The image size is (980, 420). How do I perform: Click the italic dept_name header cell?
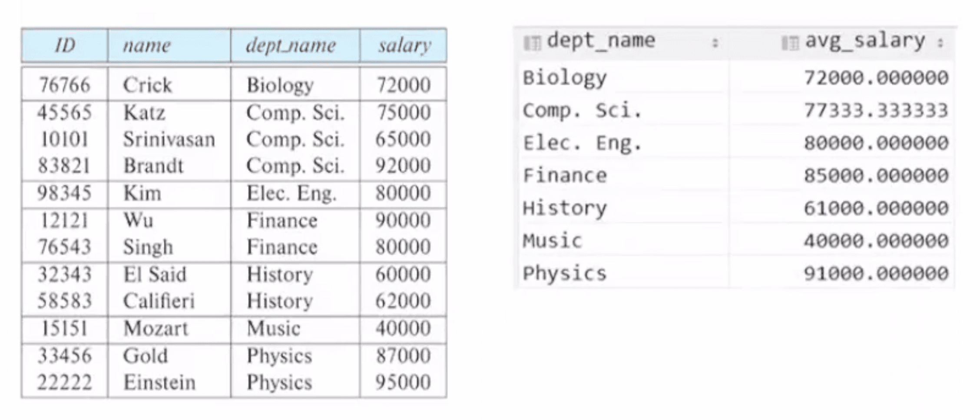pos(295,45)
